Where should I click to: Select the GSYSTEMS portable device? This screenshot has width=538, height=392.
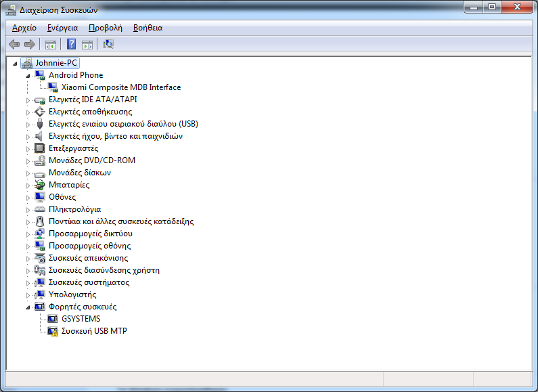tap(81, 319)
